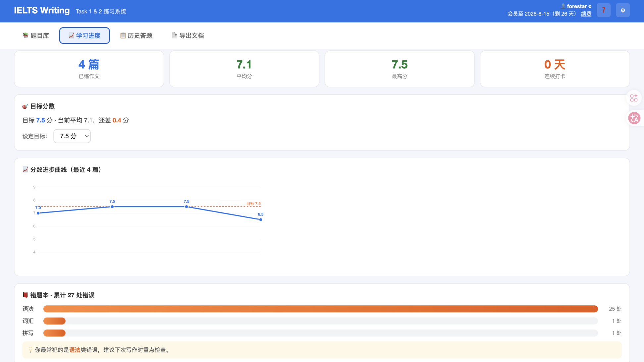Click the 连续打卡 0 天 stat card
This screenshot has height=362, width=644.
pyautogui.click(x=555, y=69)
